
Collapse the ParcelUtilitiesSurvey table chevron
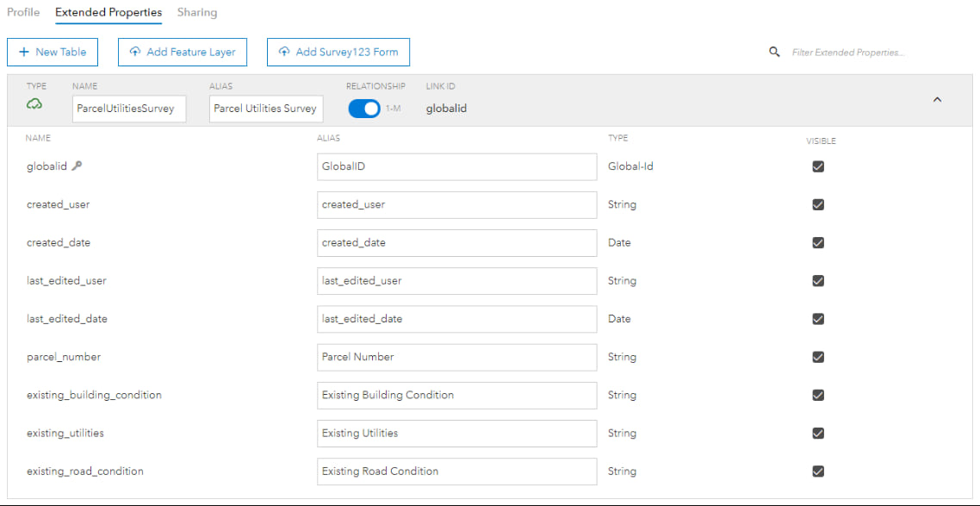[937, 100]
